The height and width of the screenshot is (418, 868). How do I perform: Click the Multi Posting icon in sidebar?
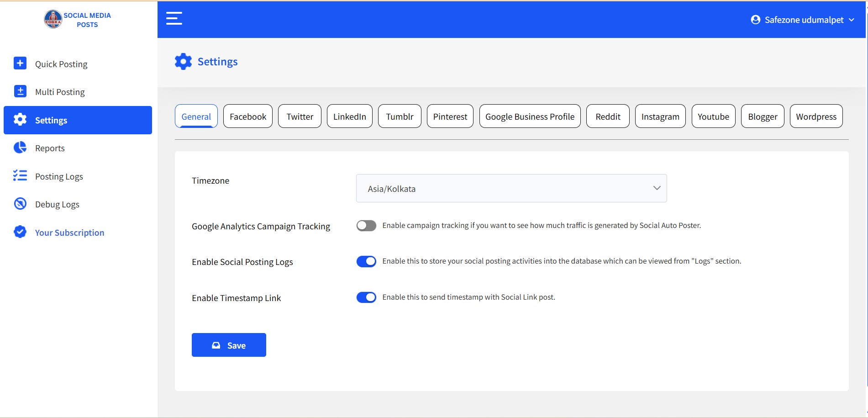[x=20, y=91]
